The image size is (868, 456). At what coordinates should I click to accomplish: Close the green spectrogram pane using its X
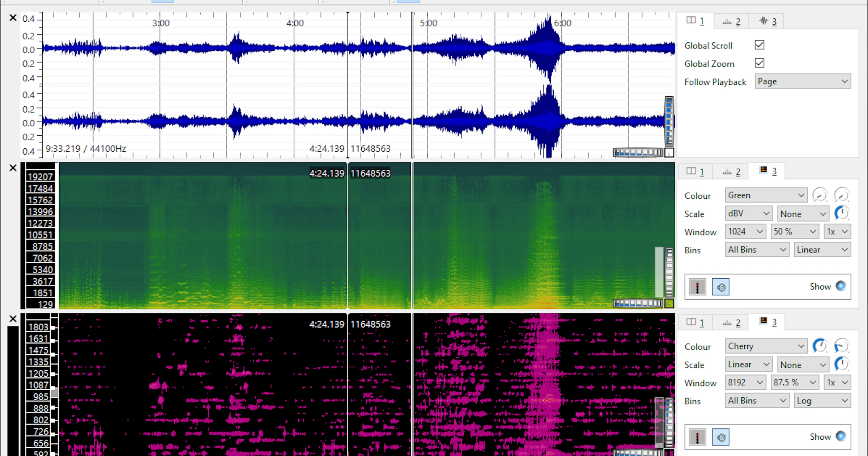pyautogui.click(x=13, y=168)
